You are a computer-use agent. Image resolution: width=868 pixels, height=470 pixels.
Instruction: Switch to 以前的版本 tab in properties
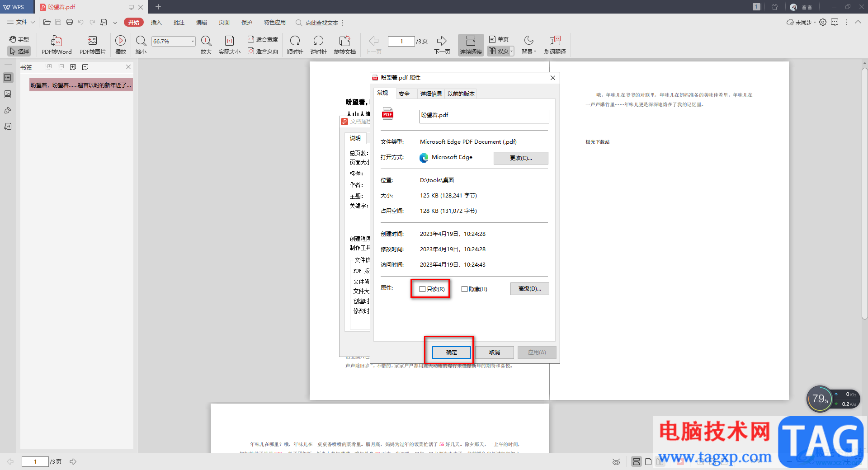[461, 94]
